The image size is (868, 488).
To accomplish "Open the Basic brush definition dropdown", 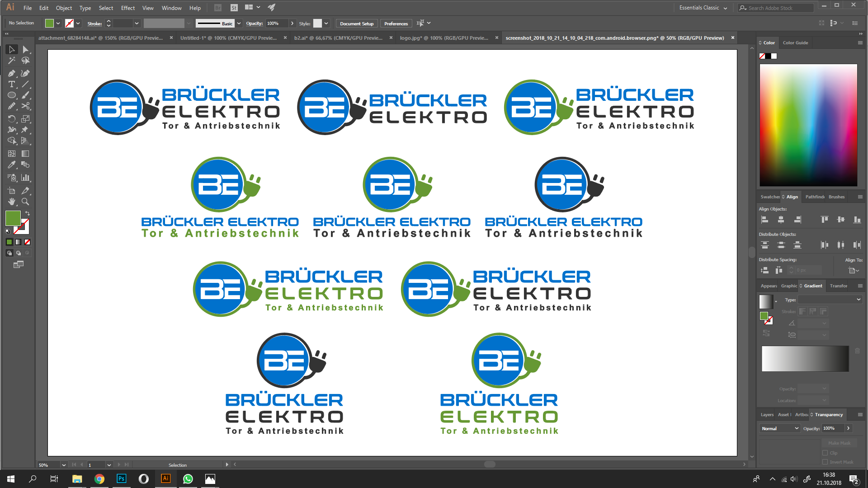I will click(x=239, y=23).
